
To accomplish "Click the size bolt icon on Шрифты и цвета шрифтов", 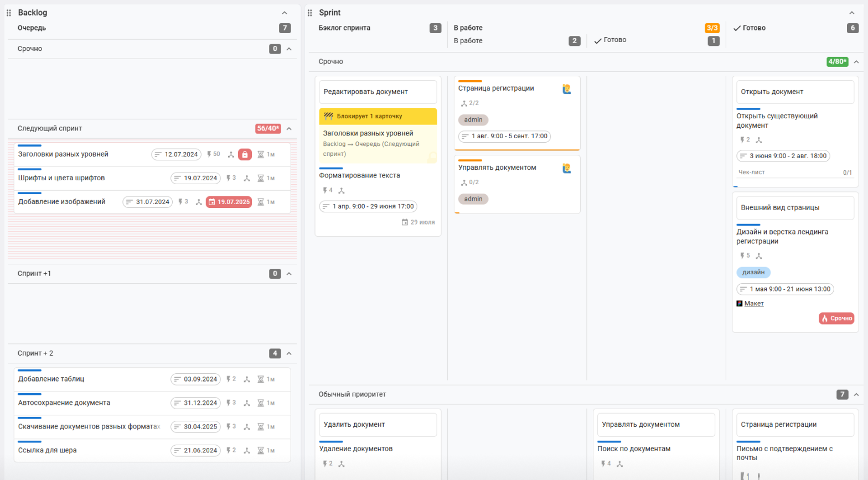I will pos(228,178).
